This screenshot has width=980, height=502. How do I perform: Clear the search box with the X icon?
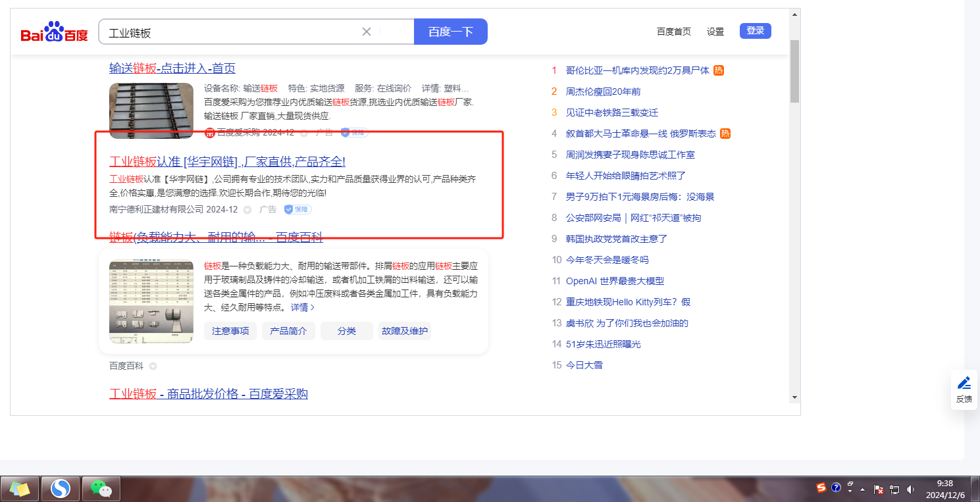(367, 32)
